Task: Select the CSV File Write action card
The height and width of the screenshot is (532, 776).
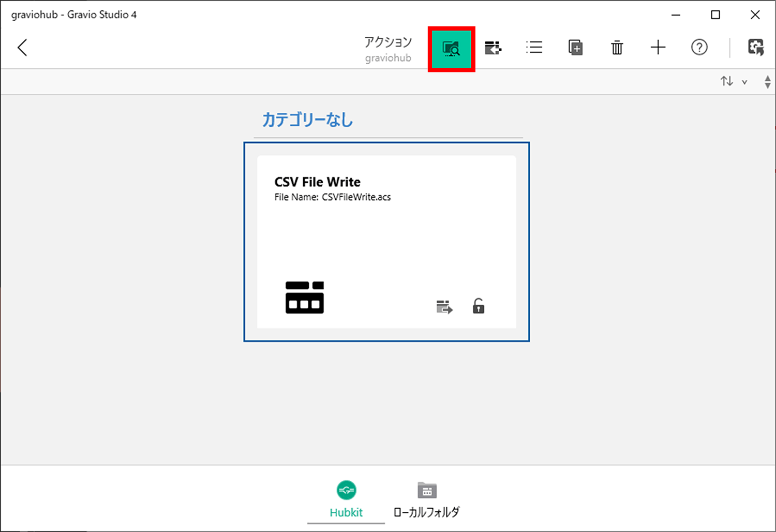Action: (x=386, y=242)
